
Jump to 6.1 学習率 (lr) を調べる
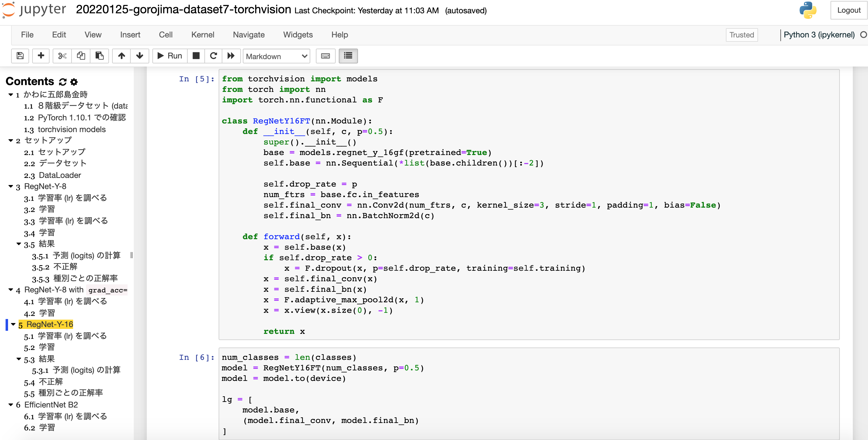[x=65, y=416]
